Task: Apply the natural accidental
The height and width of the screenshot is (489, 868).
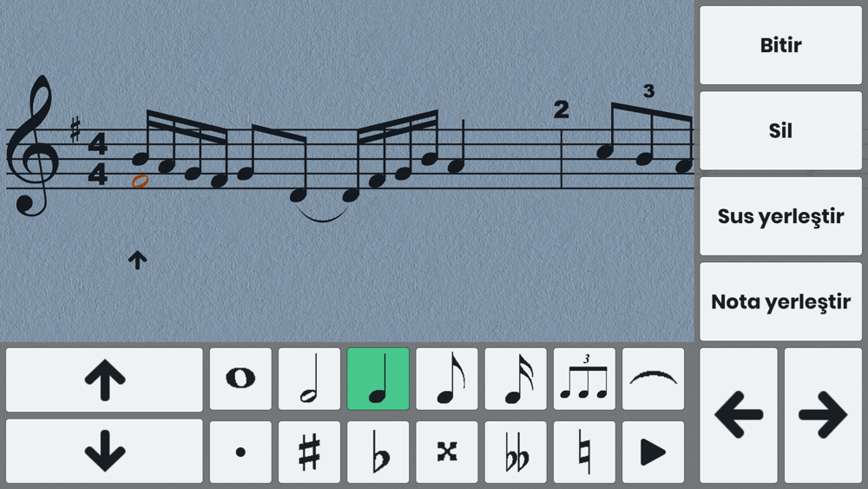Action: 584,452
